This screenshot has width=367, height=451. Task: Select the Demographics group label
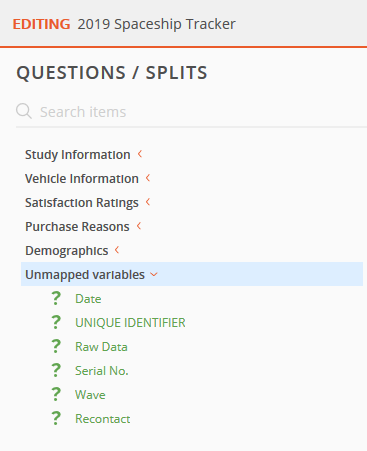click(x=67, y=251)
